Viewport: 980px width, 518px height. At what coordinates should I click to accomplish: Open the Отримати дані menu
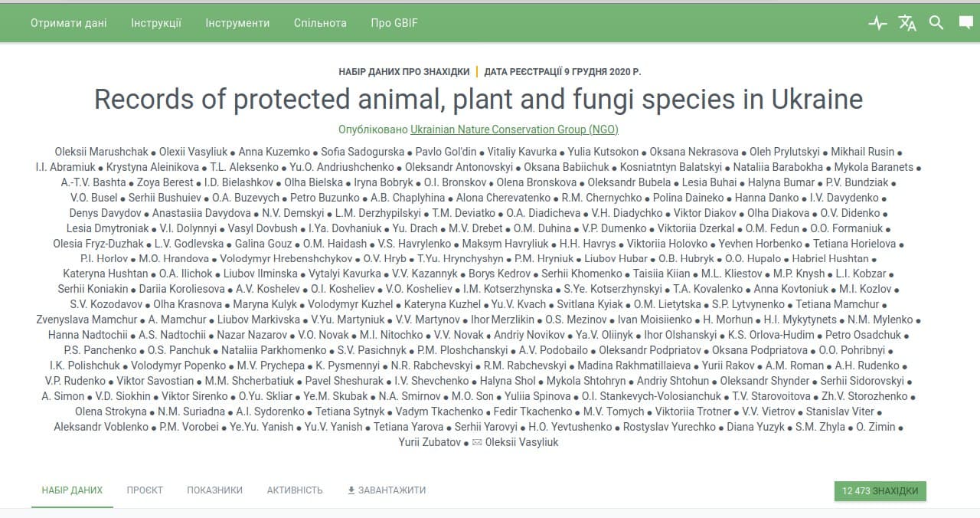(69, 23)
